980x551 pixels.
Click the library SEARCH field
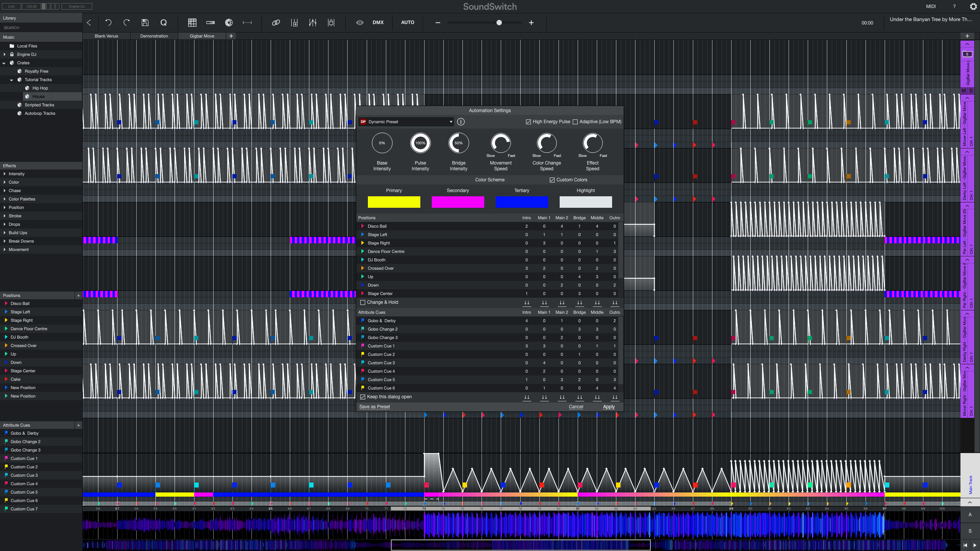41,28
